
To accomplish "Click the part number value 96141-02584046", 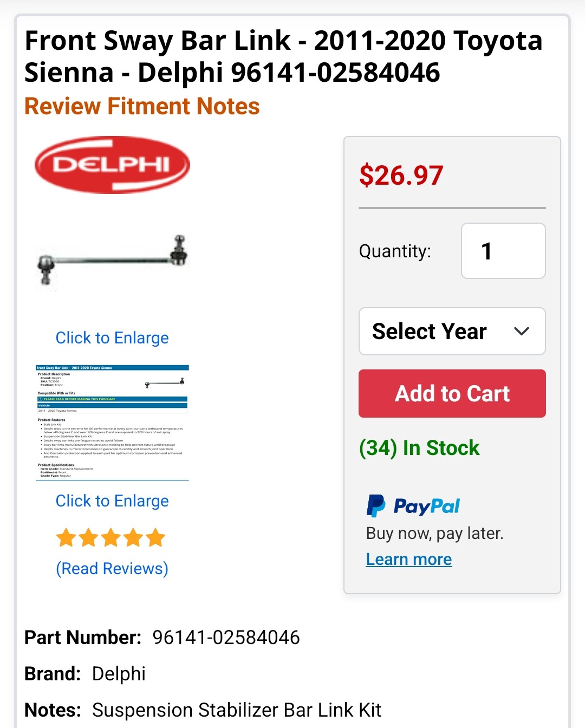I will click(x=226, y=638).
